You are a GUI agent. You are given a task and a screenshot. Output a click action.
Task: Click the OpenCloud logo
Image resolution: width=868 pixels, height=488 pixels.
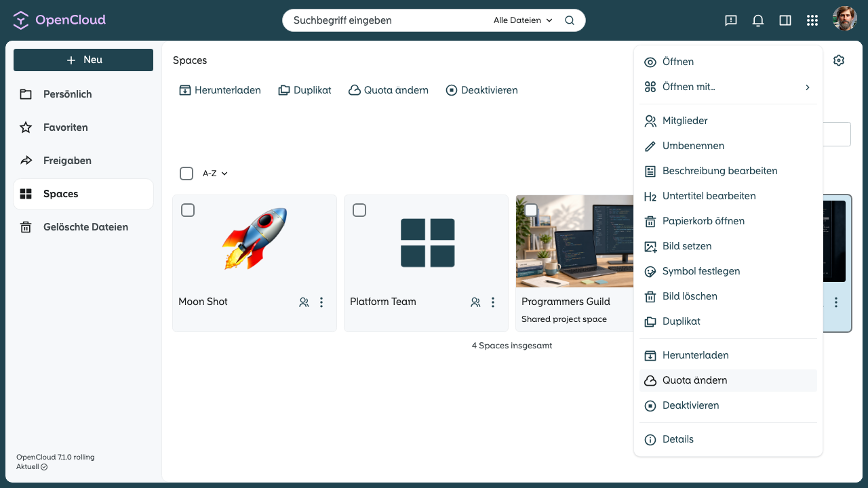pyautogui.click(x=60, y=20)
